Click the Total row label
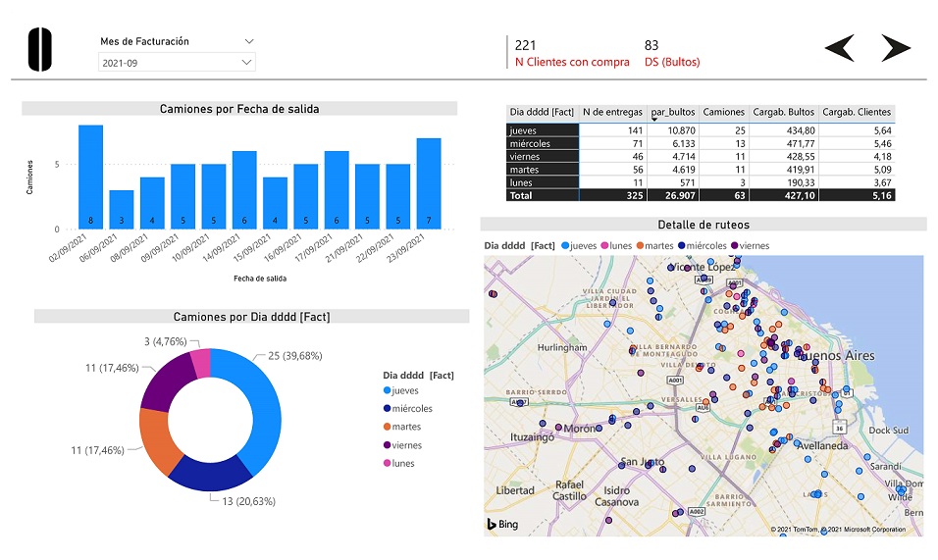 tap(520, 195)
